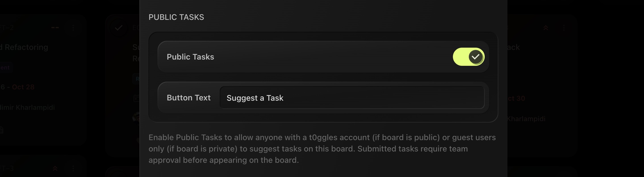
Task: Click the purple tag on the Refactoring card
Action: [x=5, y=68]
